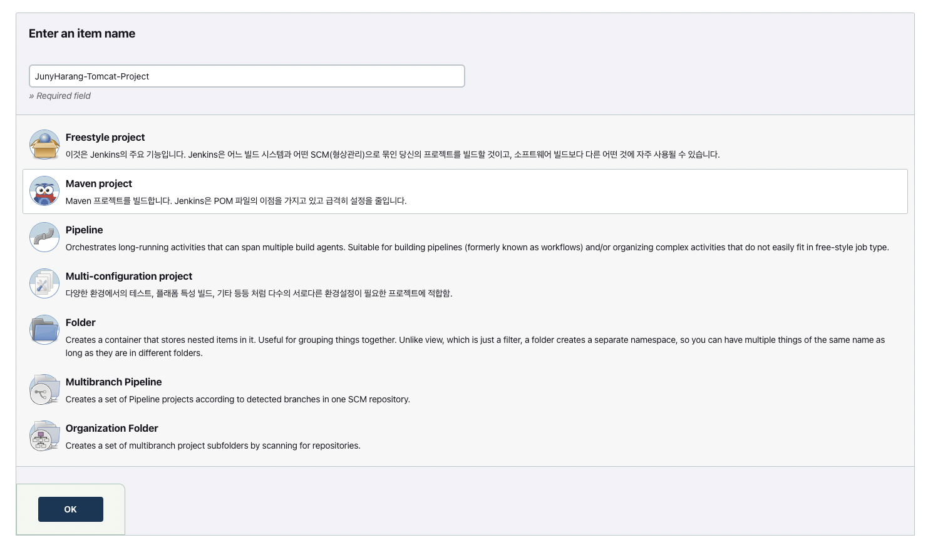
Task: Click the Multi-configuration project icon
Action: click(44, 284)
